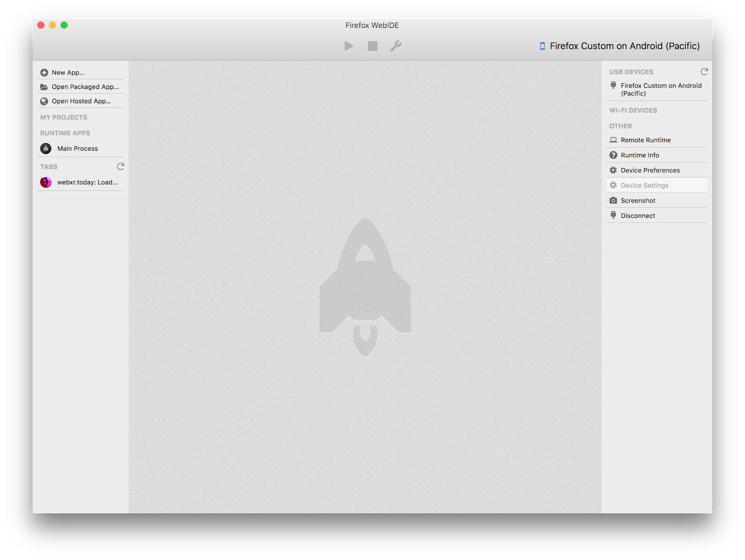This screenshot has width=745, height=560.
Task: Click the TABS section header
Action: click(49, 167)
